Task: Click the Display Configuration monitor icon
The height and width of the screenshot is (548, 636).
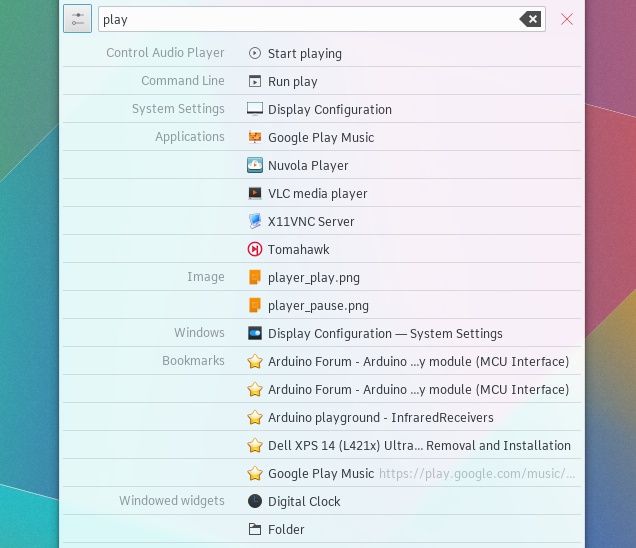Action: (255, 109)
